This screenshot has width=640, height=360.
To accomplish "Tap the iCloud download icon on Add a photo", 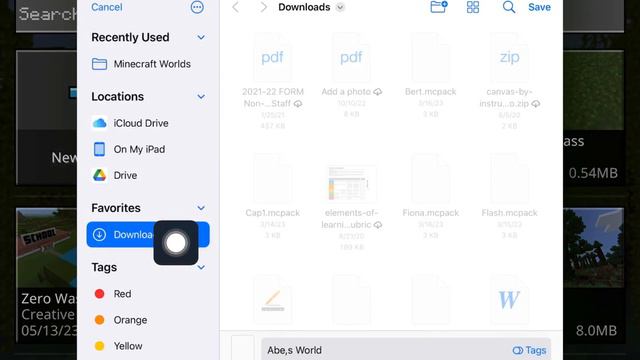I will tap(378, 92).
